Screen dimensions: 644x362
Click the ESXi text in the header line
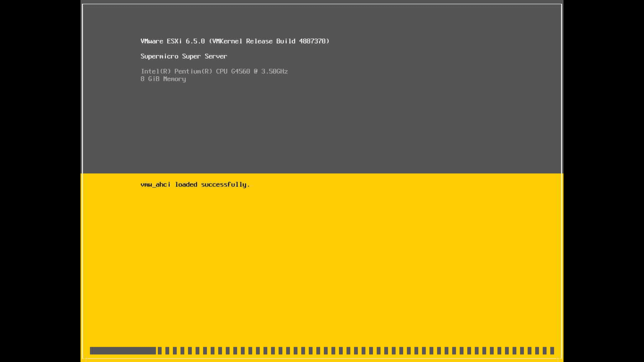point(174,41)
